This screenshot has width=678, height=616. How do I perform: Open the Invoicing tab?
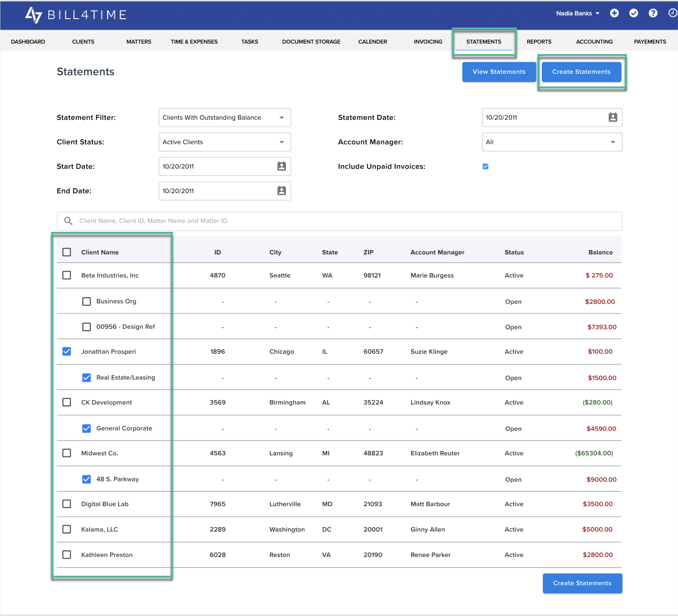[428, 42]
